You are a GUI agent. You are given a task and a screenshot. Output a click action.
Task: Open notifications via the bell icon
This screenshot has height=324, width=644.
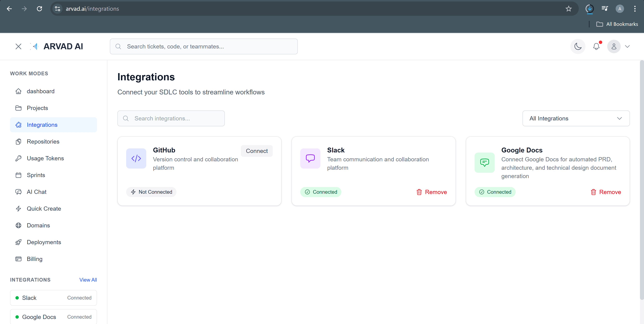pyautogui.click(x=597, y=46)
